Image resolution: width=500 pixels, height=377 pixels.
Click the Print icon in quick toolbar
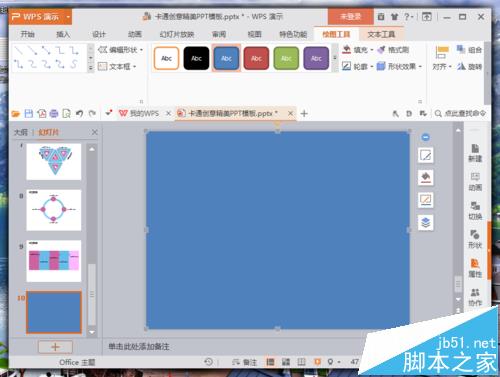pos(54,114)
